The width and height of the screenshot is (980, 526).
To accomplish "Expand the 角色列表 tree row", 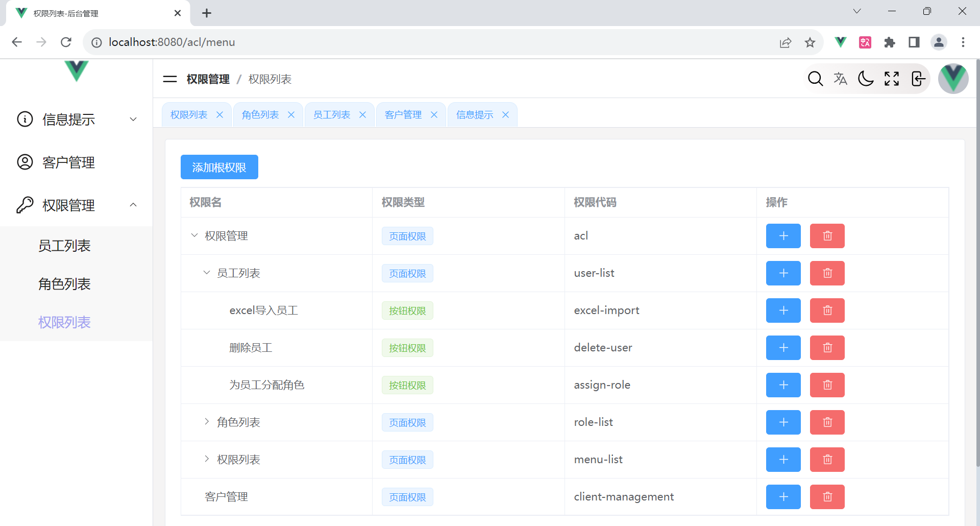I will tap(207, 422).
